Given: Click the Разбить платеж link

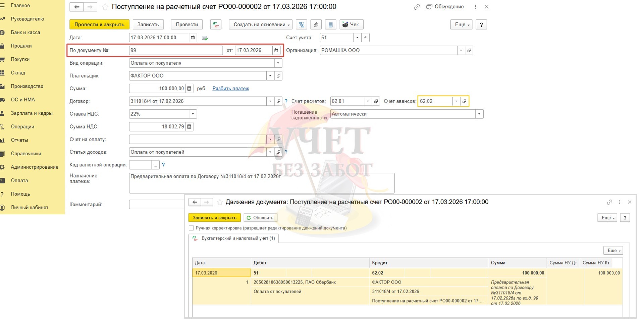Looking at the screenshot, I should tap(230, 89).
